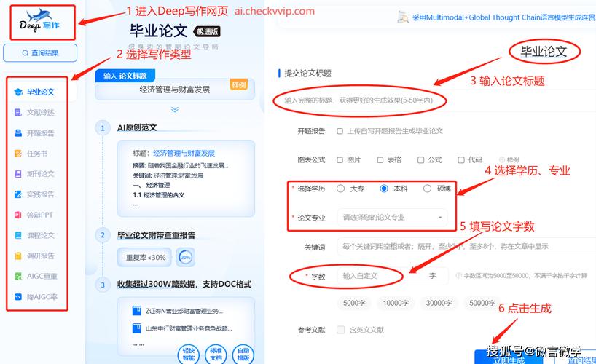Open 任务书 sidebar item
596x364 pixels.
pos(37,154)
